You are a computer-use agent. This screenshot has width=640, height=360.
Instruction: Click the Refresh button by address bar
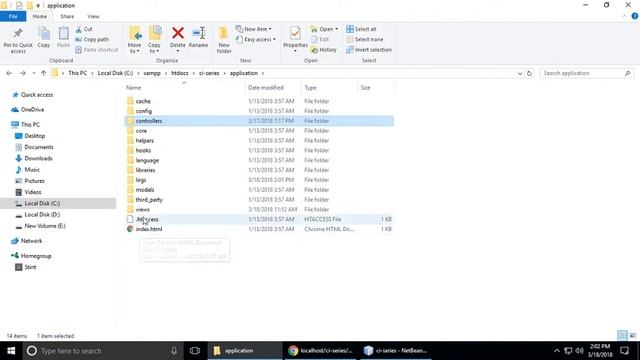coord(529,73)
